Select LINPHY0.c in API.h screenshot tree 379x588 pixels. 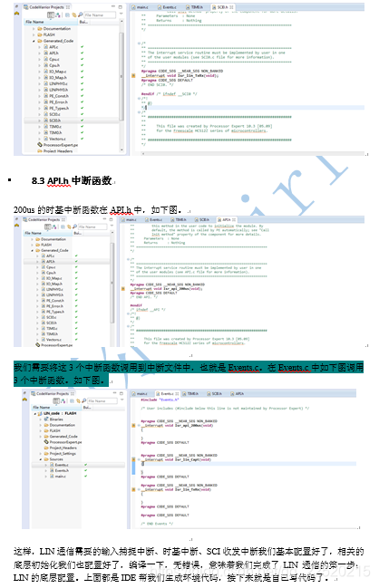(54, 289)
